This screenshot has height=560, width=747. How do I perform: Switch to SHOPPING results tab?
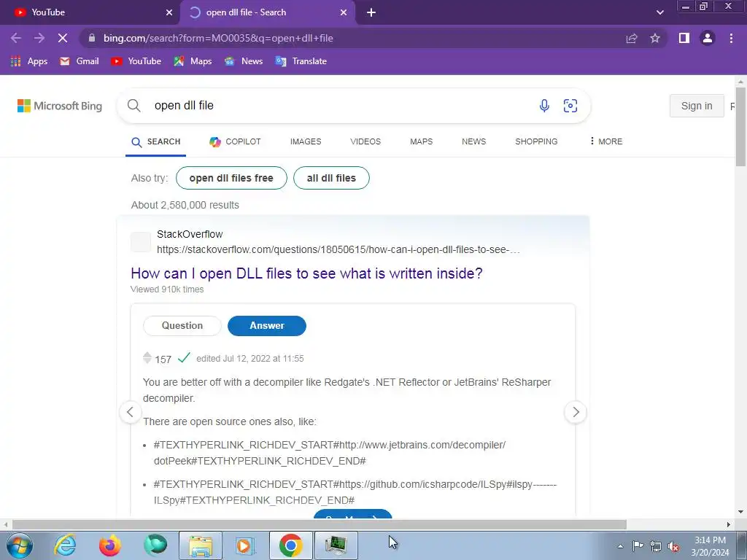[536, 141]
